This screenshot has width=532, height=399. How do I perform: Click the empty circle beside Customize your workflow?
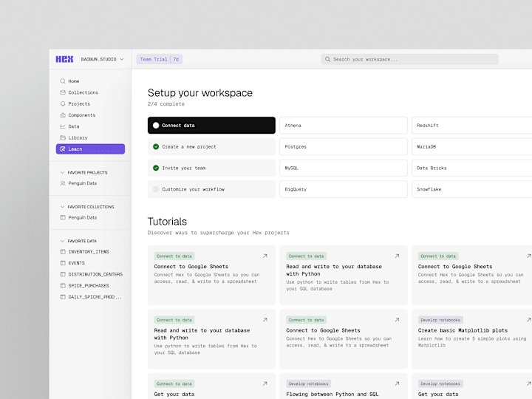pos(156,189)
